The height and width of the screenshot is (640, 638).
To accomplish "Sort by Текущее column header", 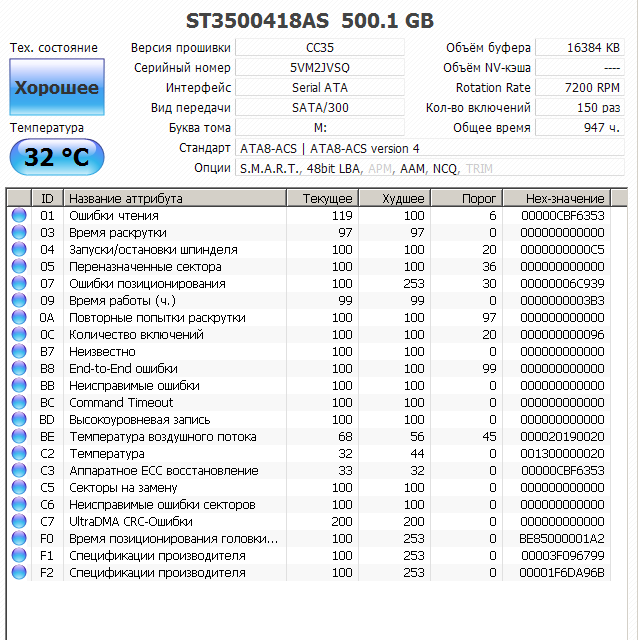I will [323, 198].
